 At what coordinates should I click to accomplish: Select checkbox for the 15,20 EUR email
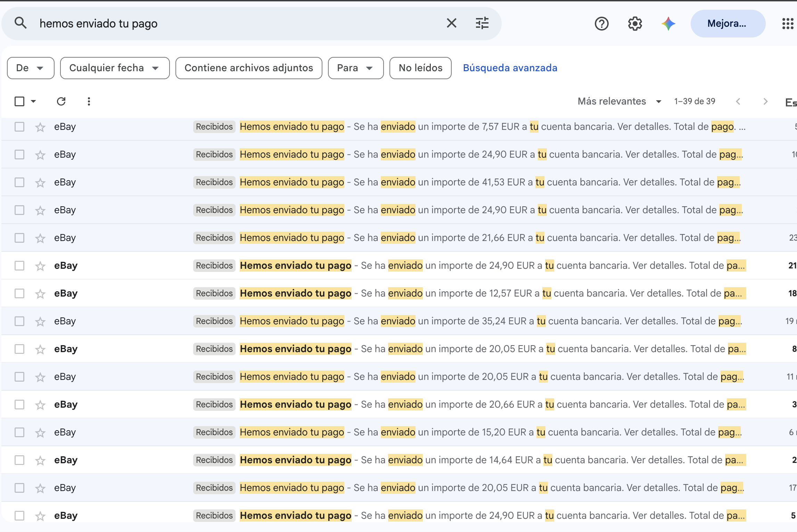[x=19, y=432]
